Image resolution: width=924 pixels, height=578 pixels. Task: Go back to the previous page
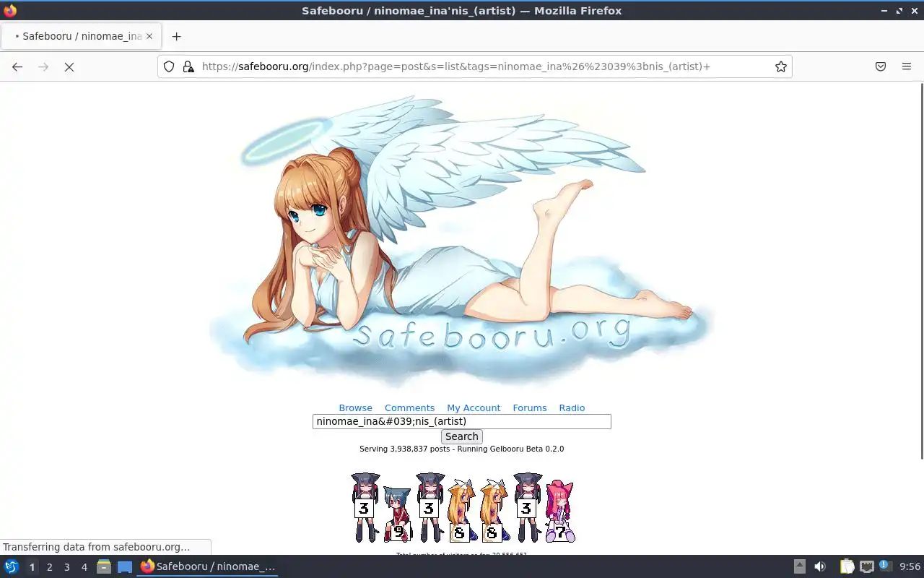tap(17, 66)
